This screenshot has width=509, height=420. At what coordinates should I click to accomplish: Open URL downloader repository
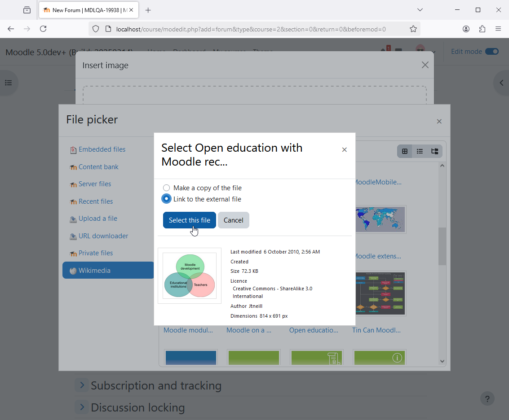coord(103,236)
